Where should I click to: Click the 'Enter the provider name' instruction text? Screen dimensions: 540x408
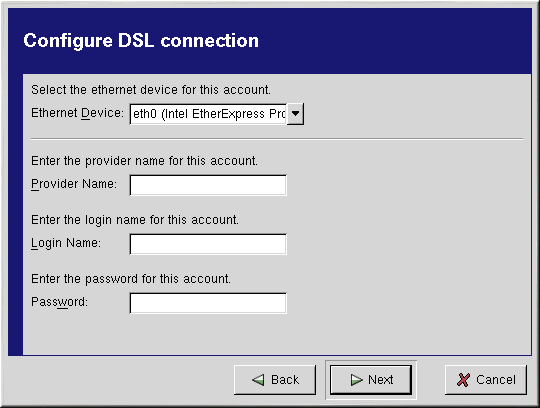pyautogui.click(x=144, y=161)
